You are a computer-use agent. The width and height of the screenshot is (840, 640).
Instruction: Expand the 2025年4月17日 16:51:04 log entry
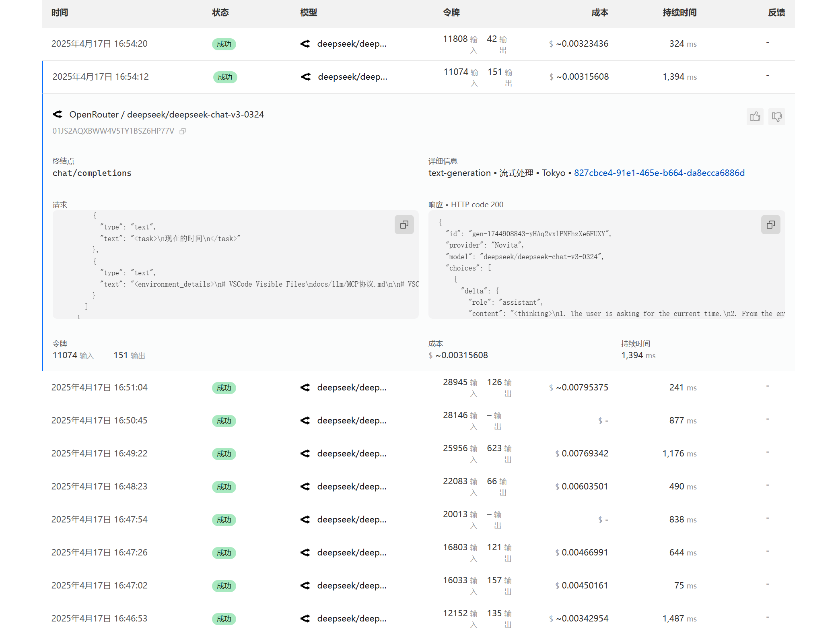[x=99, y=388]
